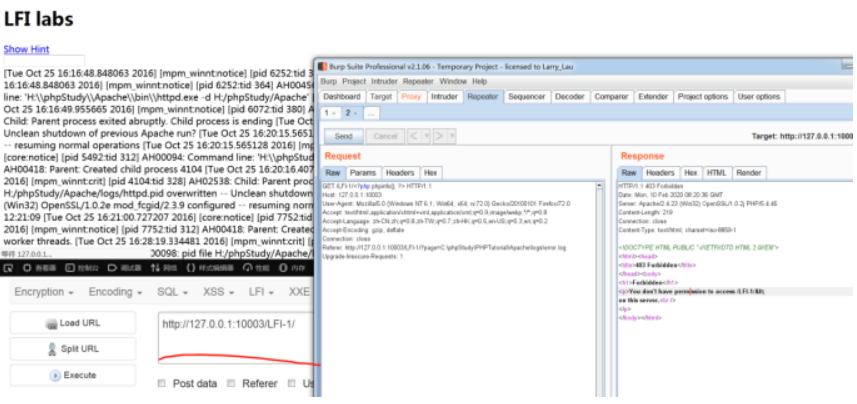The width and height of the screenshot is (857, 404).
Task: Click the Split URL button
Action: (x=73, y=349)
